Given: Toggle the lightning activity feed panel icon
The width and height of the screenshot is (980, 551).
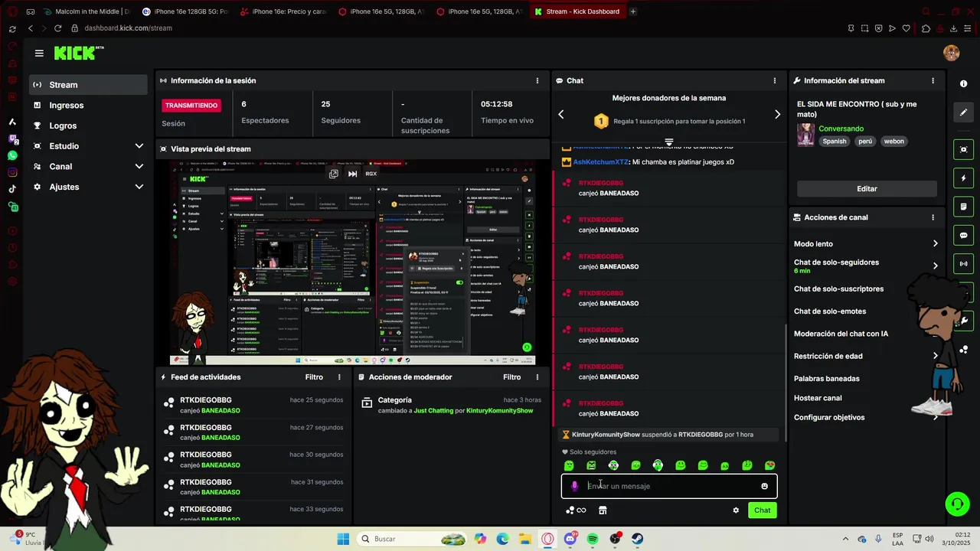Looking at the screenshot, I should pos(963,178).
